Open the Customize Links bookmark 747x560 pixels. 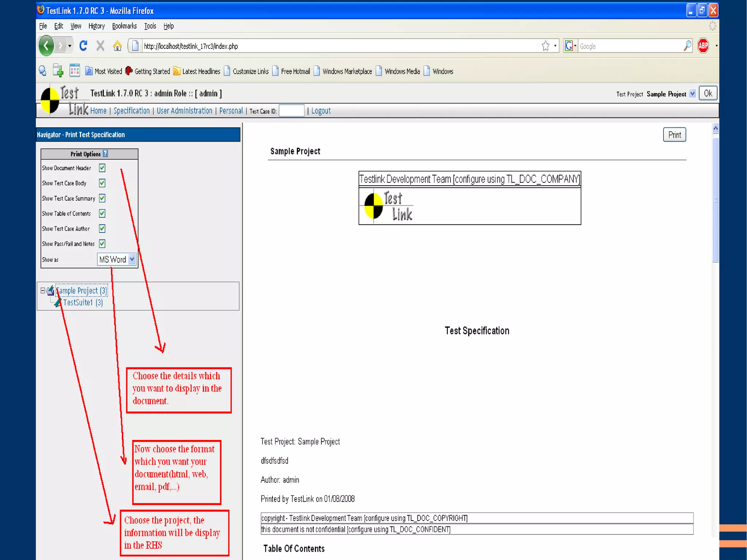246,71
